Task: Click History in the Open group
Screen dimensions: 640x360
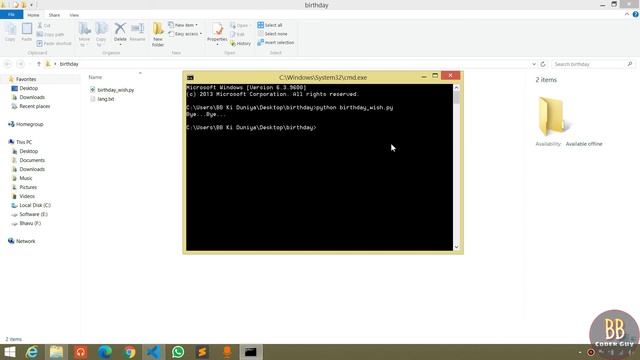Action: click(240, 43)
